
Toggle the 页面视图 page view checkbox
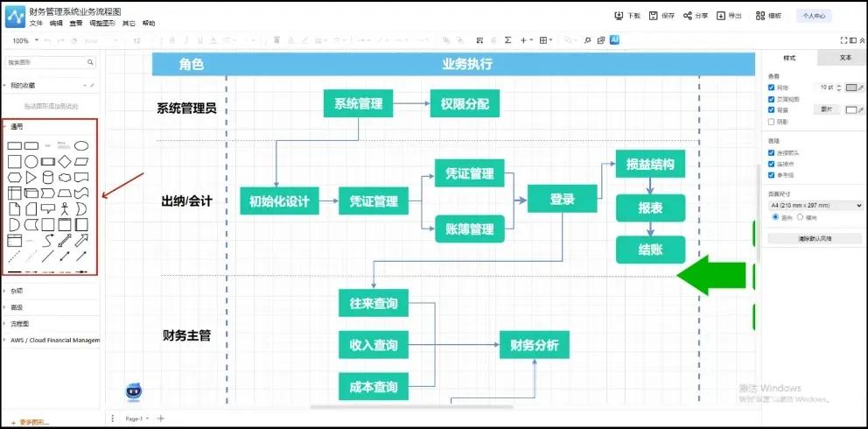pyautogui.click(x=772, y=99)
